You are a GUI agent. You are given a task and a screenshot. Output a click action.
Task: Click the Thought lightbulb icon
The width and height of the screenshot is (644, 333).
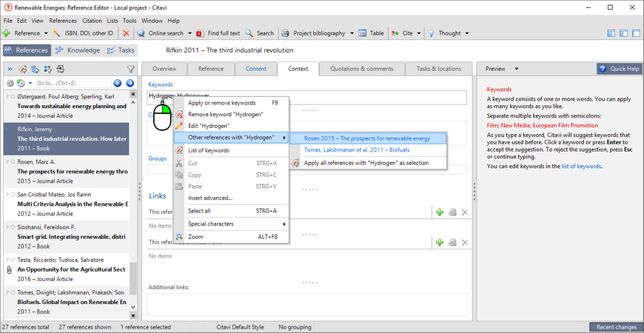pos(431,33)
